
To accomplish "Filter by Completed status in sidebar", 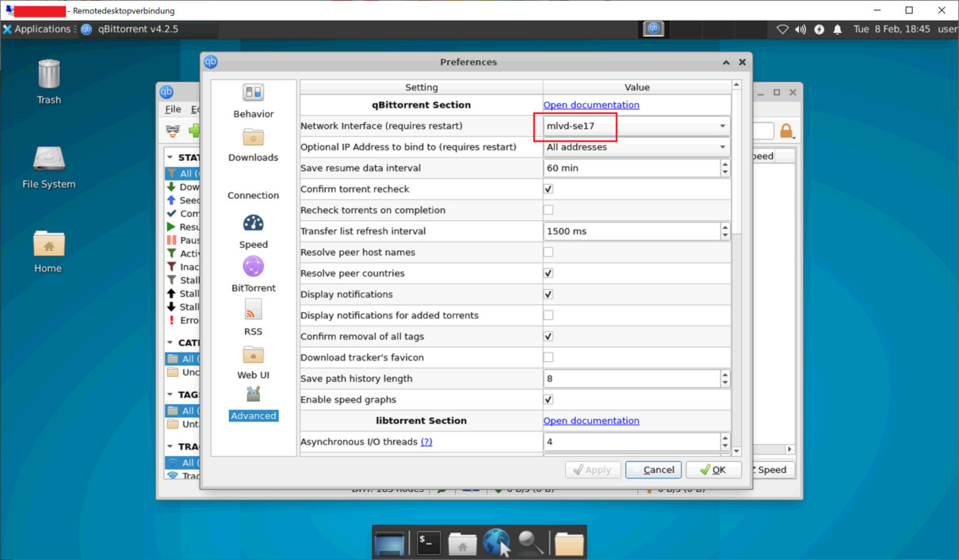I will click(x=183, y=214).
